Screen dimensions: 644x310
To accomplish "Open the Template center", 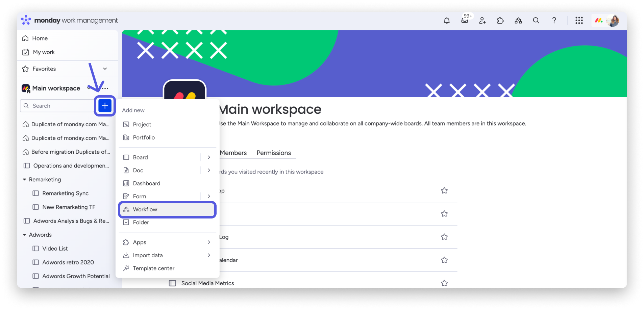I will [153, 268].
